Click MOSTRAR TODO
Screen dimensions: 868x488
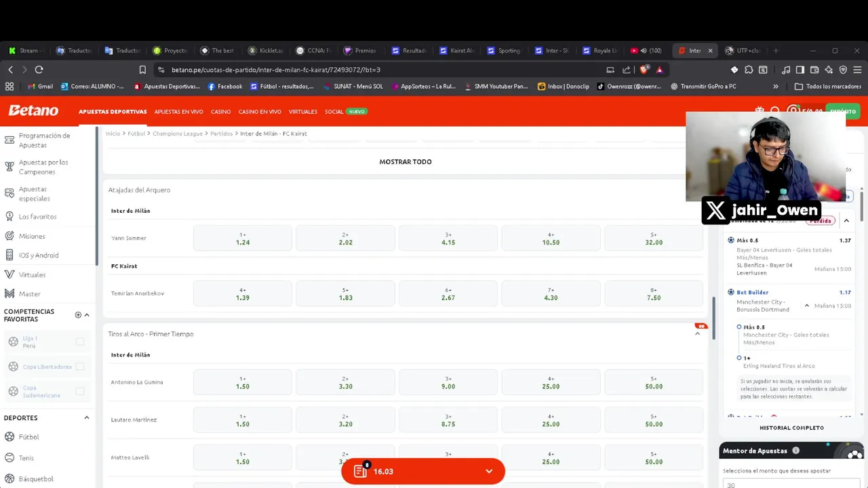[406, 161]
